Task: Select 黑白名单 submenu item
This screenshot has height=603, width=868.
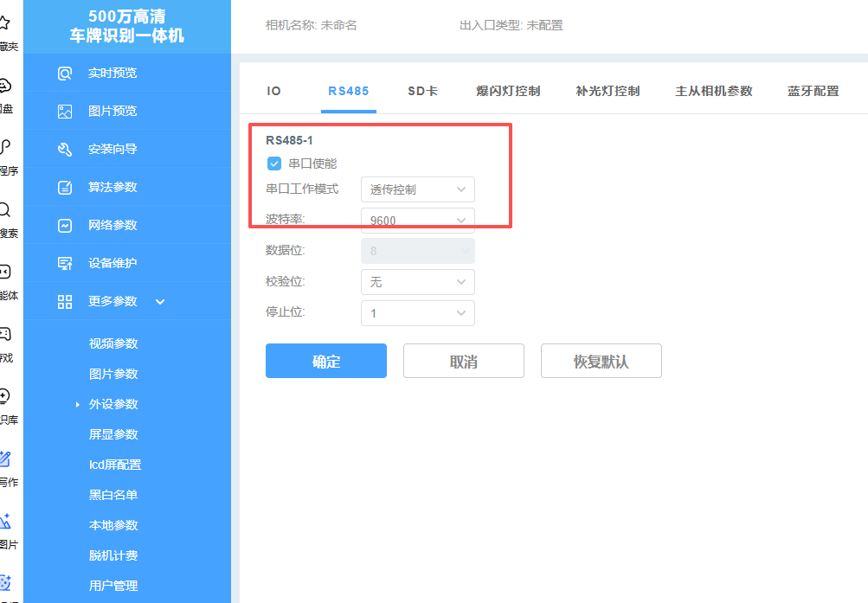Action: click(x=113, y=496)
